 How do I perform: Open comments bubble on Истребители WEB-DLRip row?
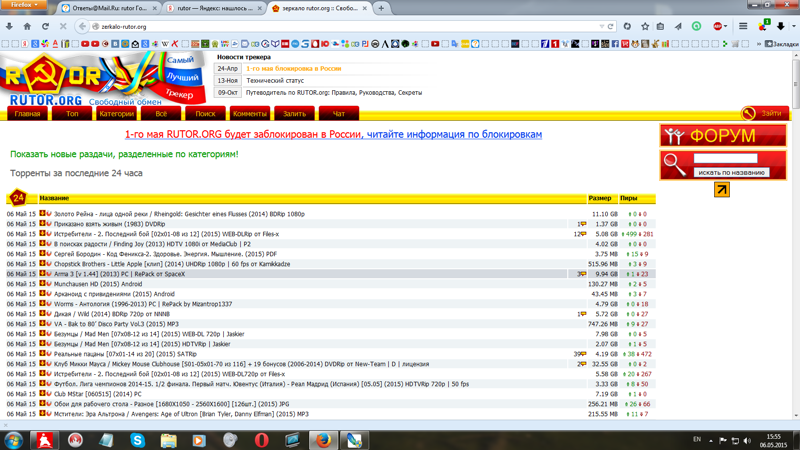pyautogui.click(x=583, y=234)
